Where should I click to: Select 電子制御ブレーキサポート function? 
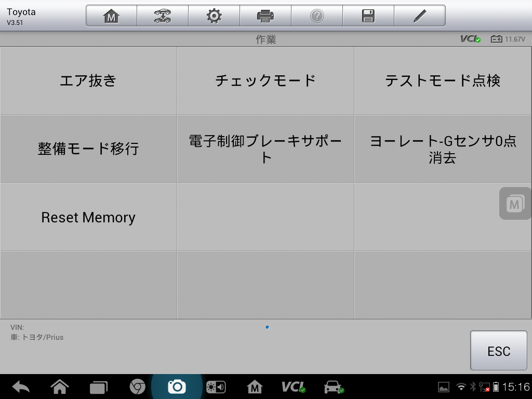click(x=265, y=149)
